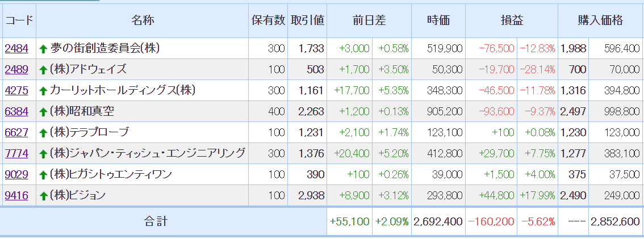Click the 損益 column header
The height and width of the screenshot is (239, 644).
coord(511,21)
